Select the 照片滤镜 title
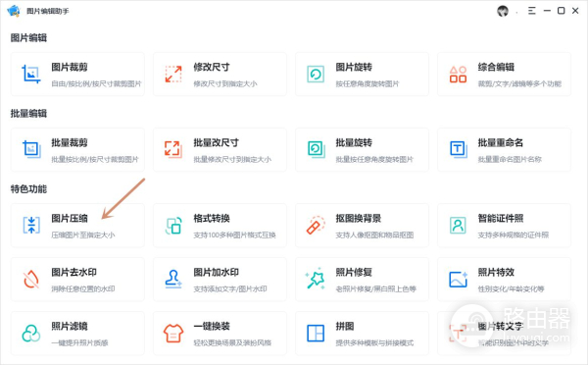Screen dimensions: 588x365 [x=70, y=326]
